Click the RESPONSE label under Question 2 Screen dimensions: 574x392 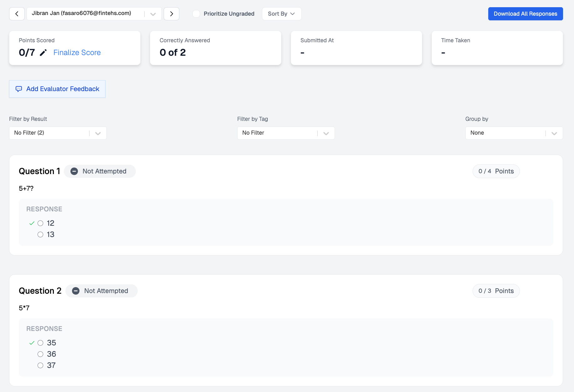pyautogui.click(x=44, y=329)
